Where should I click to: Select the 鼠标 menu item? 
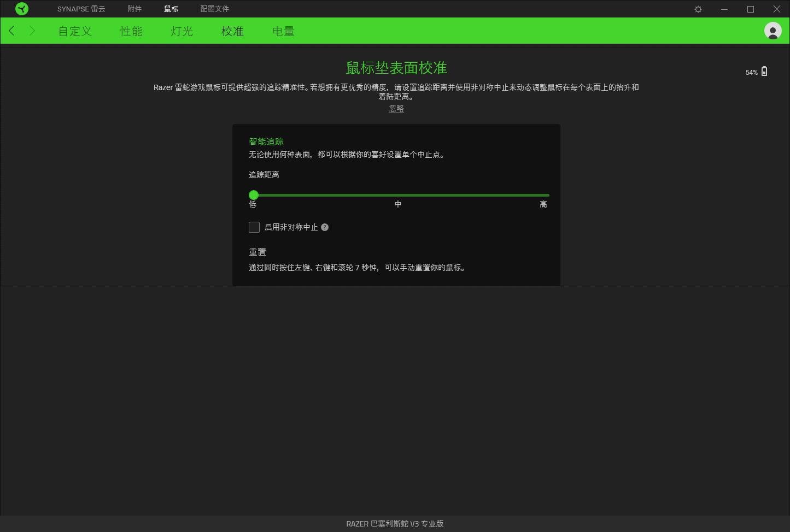coord(171,9)
